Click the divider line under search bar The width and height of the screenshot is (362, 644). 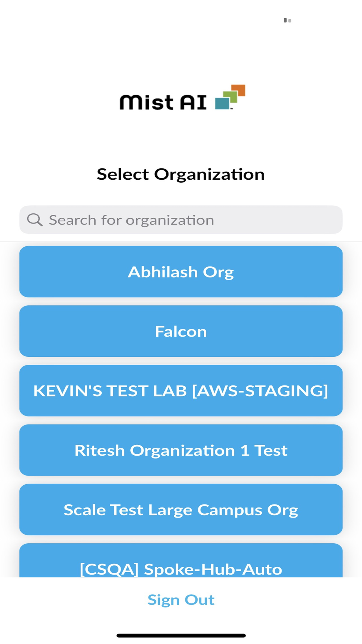[x=181, y=242]
